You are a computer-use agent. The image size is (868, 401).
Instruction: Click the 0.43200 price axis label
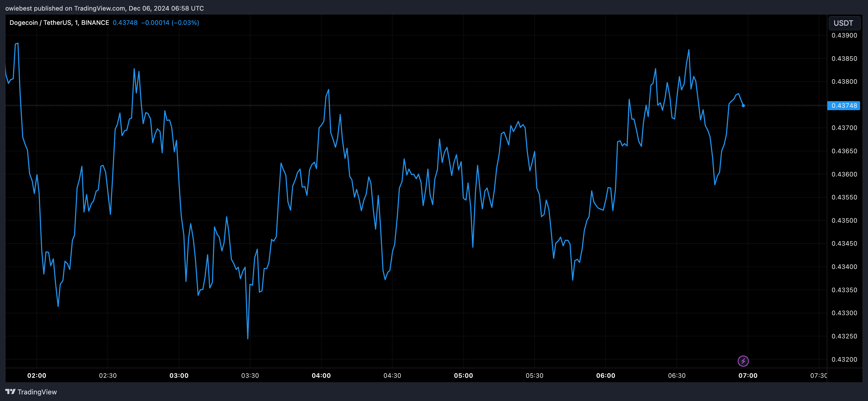(x=844, y=359)
